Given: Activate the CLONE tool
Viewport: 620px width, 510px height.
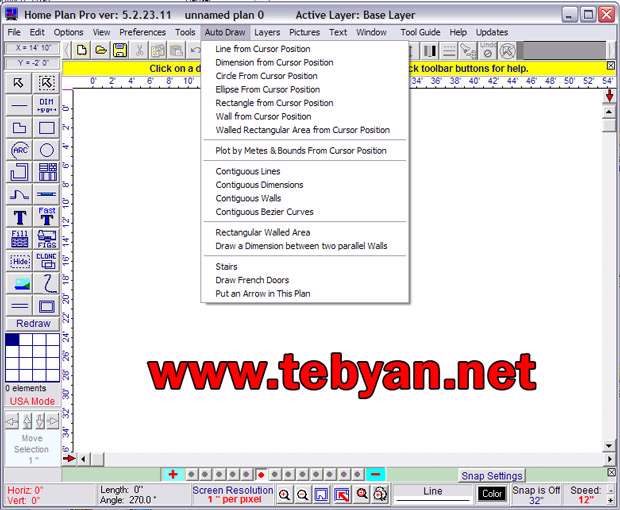Looking at the screenshot, I should [x=46, y=261].
